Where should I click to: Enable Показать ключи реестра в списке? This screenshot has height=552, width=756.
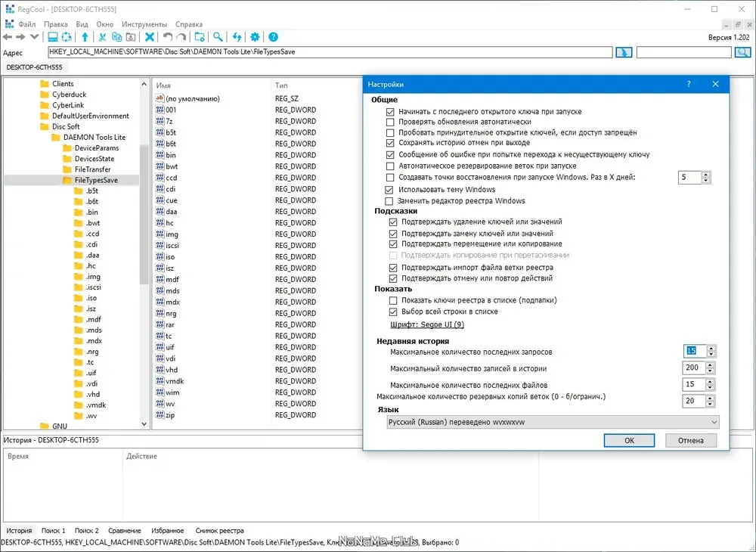(x=393, y=300)
